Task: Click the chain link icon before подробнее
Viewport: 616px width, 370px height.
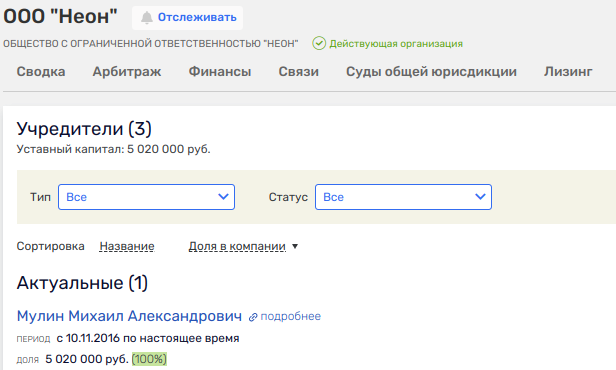Action: tap(253, 317)
